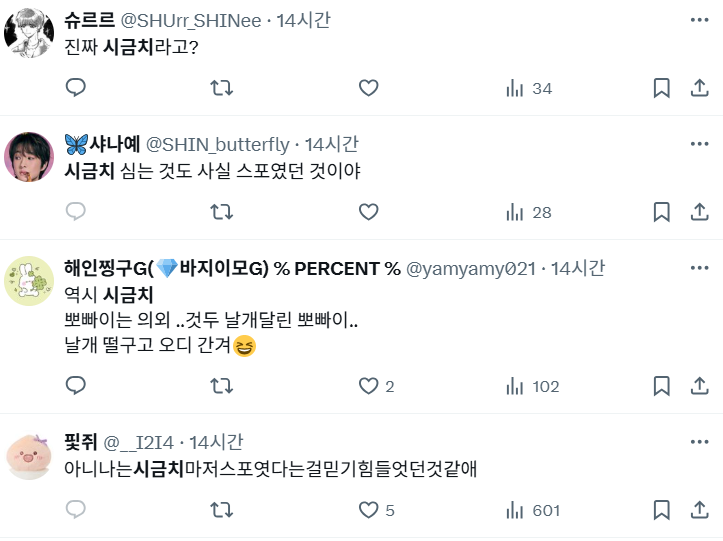Reply to the @SHUrr_SHINee tweet
Screen dimensions: 723x541
tap(76, 88)
